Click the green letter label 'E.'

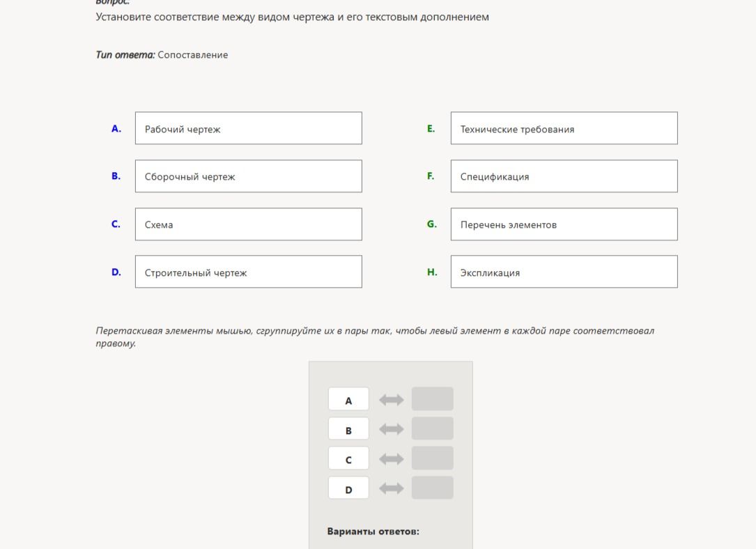431,129
